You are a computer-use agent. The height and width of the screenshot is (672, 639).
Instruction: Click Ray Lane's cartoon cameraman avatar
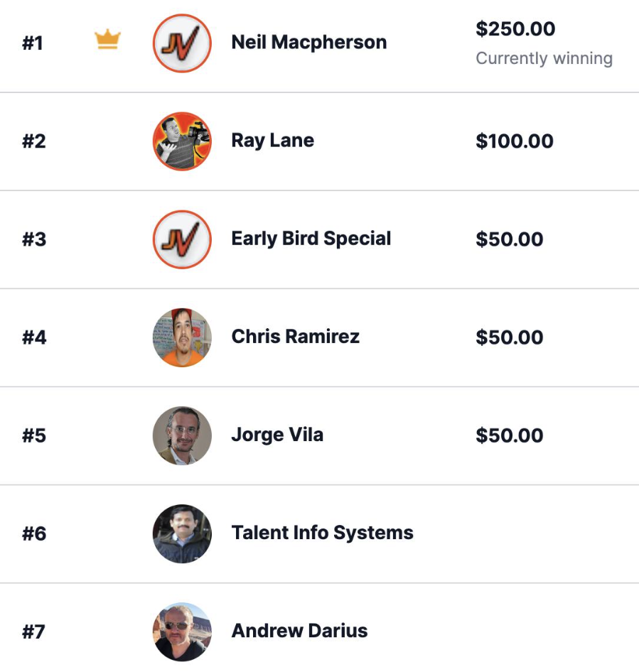click(182, 141)
